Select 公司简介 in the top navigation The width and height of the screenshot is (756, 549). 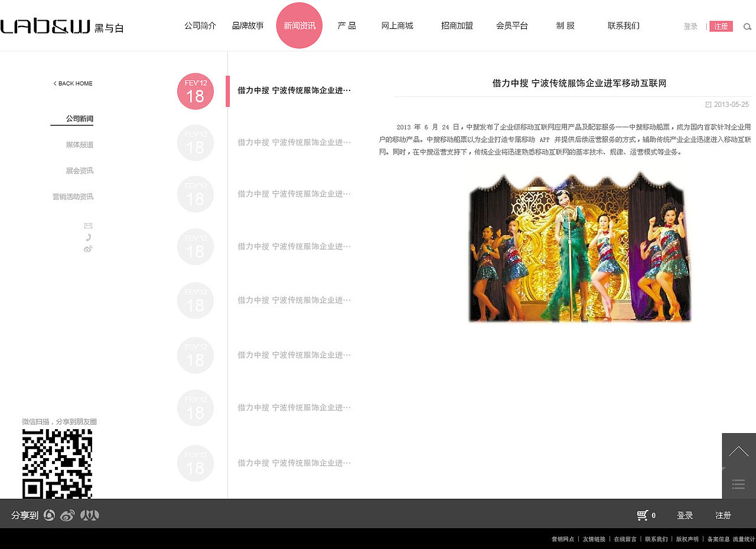coord(200,25)
